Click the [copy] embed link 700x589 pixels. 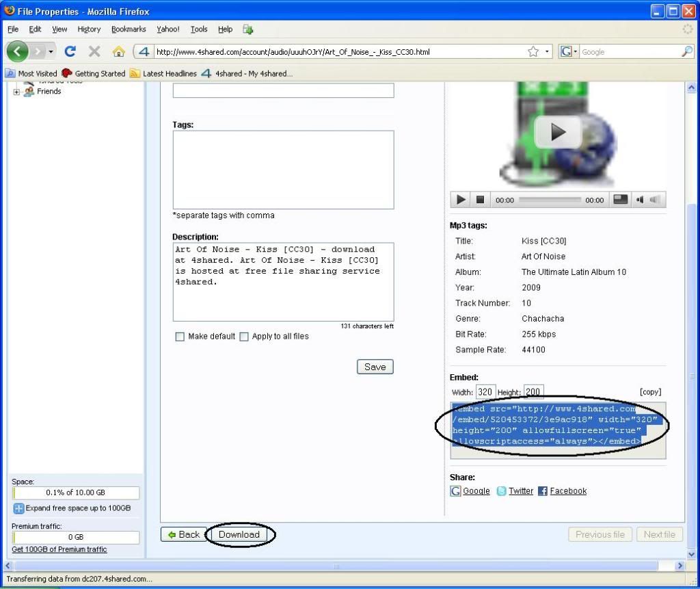pos(651,392)
